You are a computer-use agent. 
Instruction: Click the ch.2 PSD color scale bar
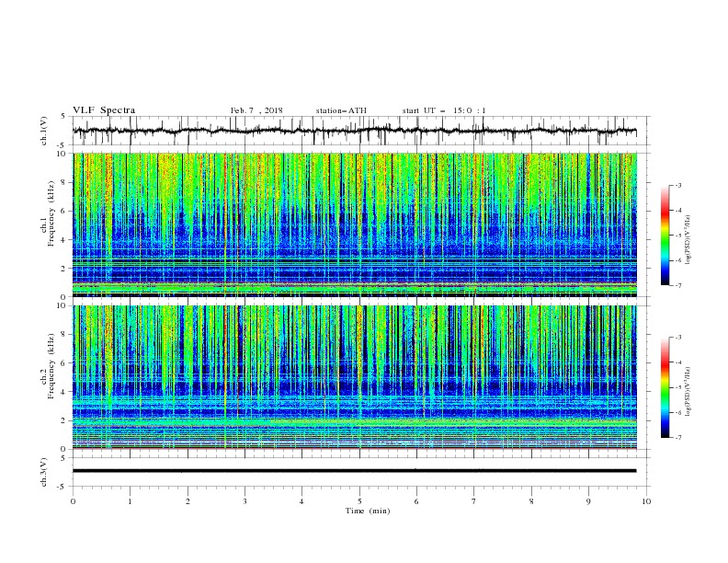coord(665,387)
